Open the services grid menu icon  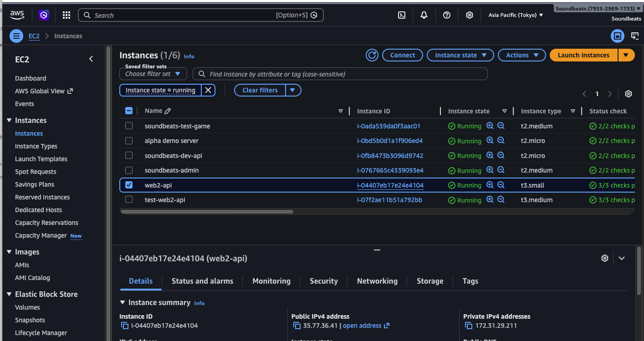[x=66, y=15]
